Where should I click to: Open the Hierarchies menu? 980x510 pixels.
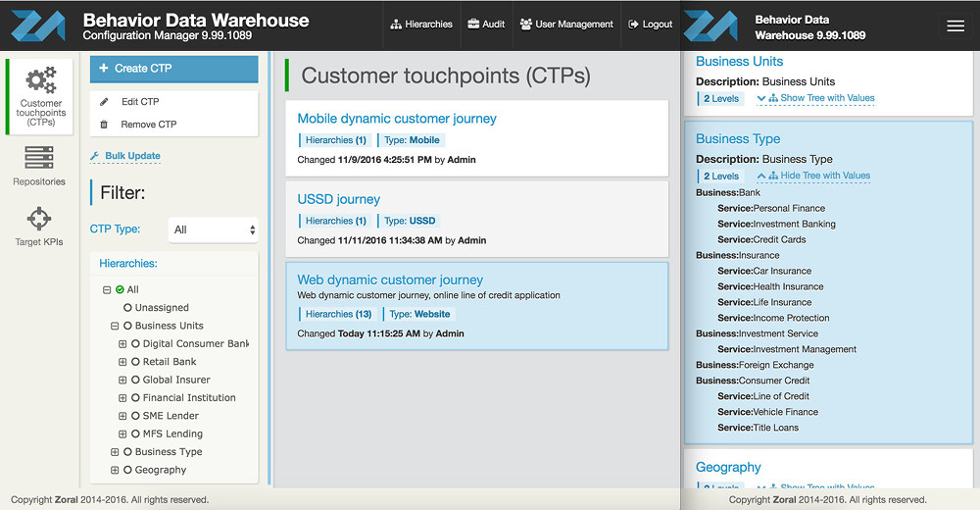click(421, 25)
